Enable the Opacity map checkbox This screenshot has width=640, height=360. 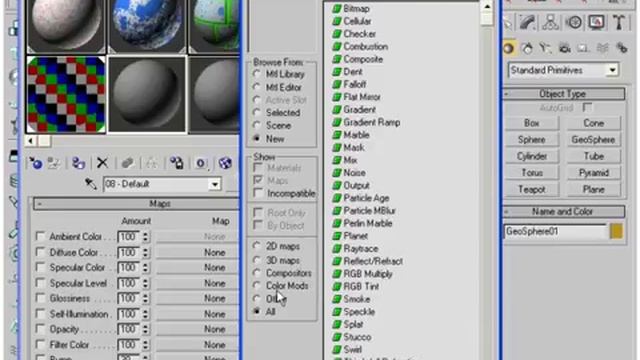40,329
